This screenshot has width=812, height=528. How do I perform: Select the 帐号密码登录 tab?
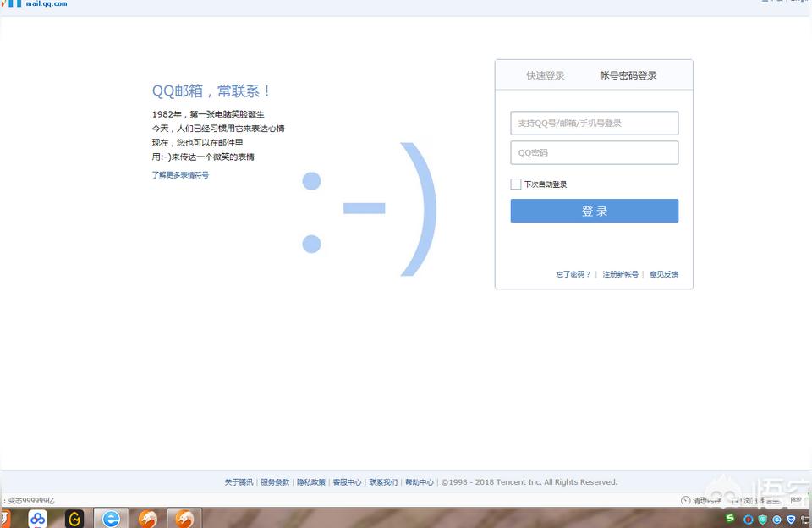[x=628, y=75]
